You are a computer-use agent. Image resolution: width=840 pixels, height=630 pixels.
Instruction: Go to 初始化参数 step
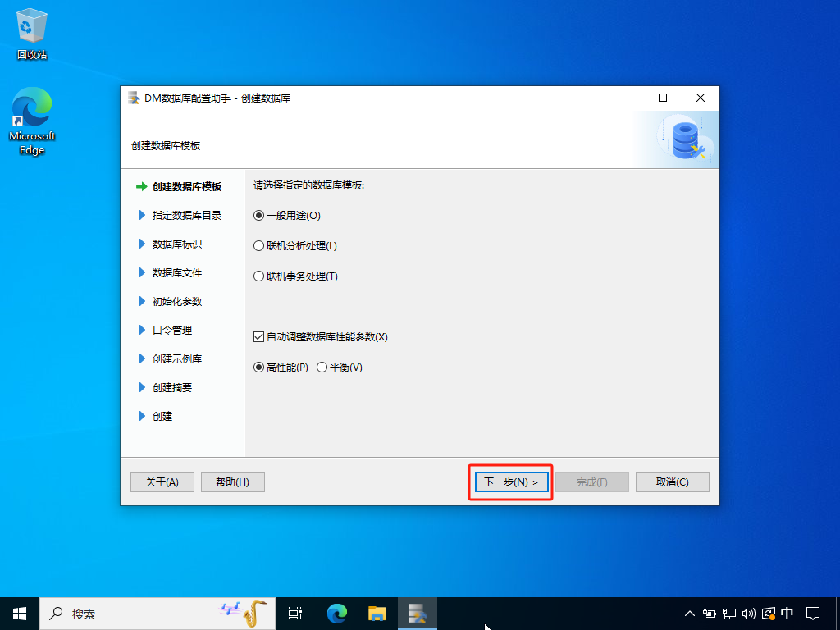tap(171, 302)
